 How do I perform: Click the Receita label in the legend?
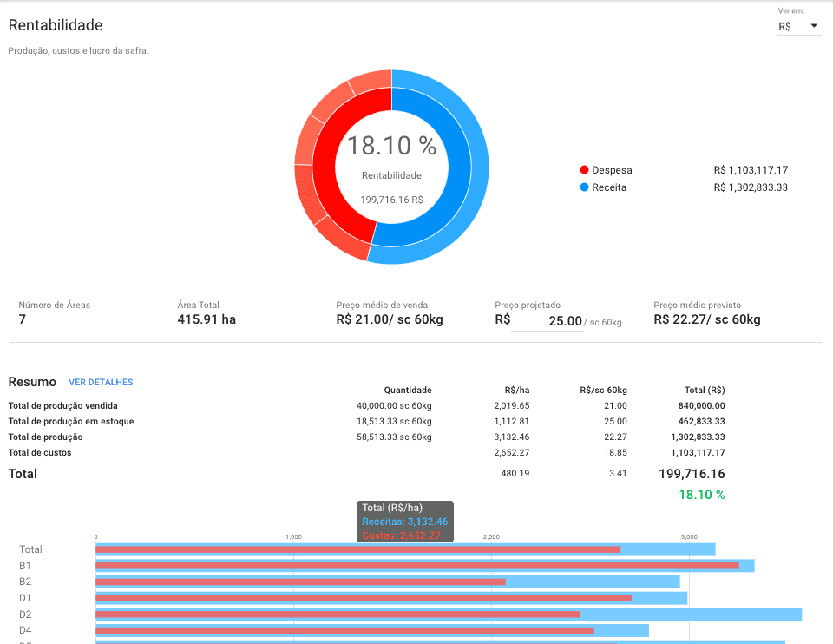point(609,187)
